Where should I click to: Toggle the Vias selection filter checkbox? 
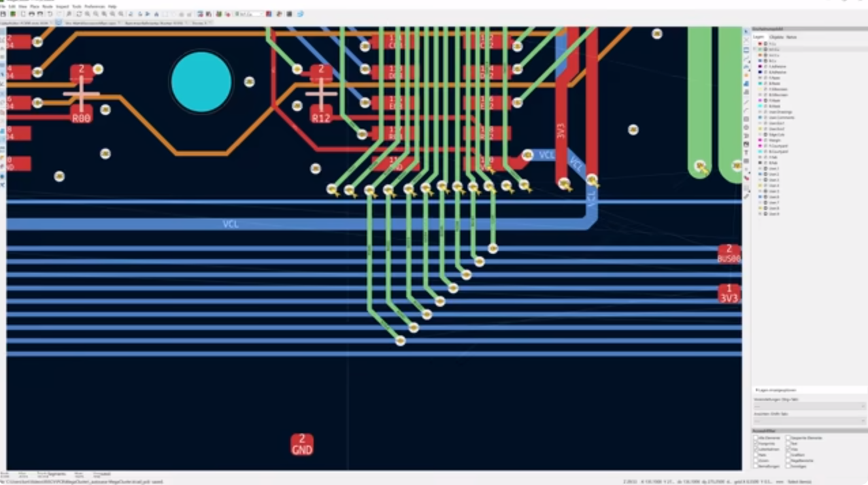point(788,450)
